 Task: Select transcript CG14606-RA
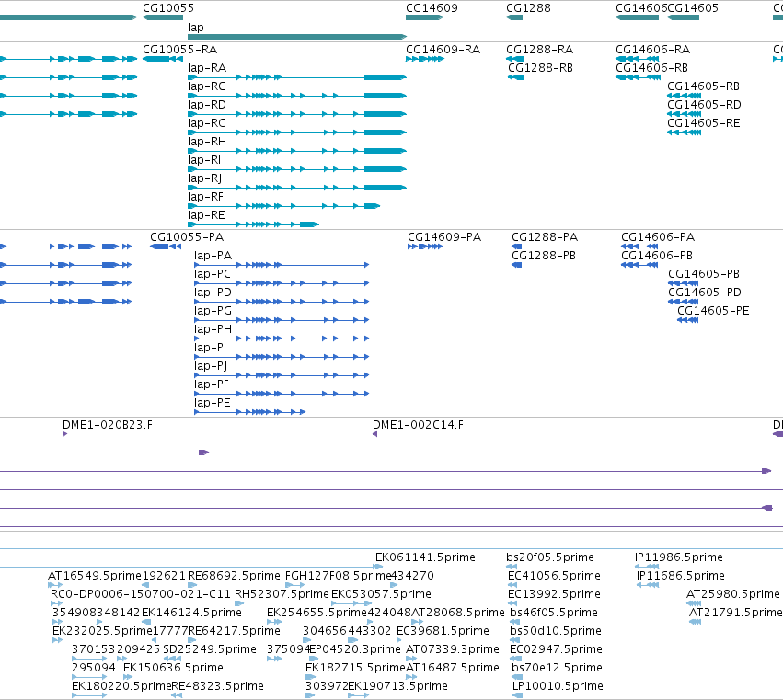[652, 50]
